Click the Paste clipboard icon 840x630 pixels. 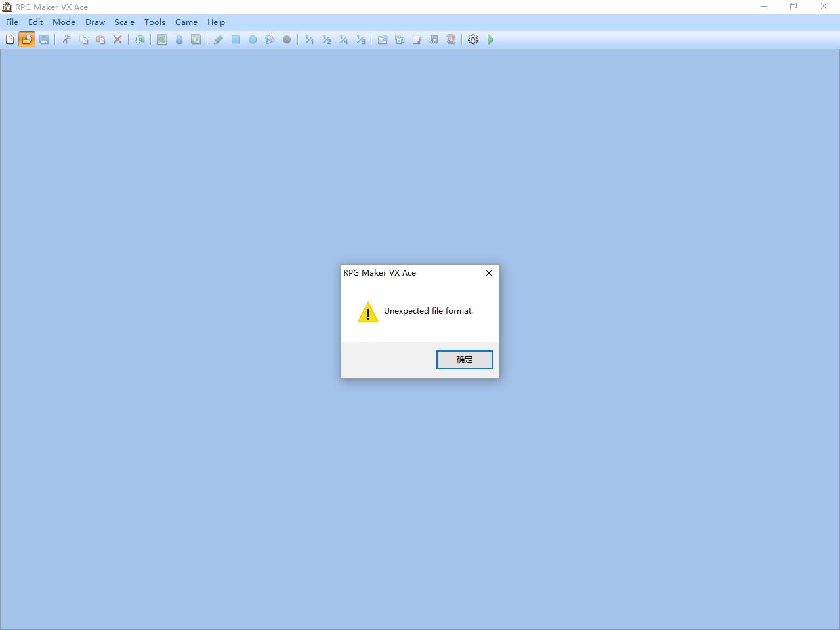[x=100, y=39]
